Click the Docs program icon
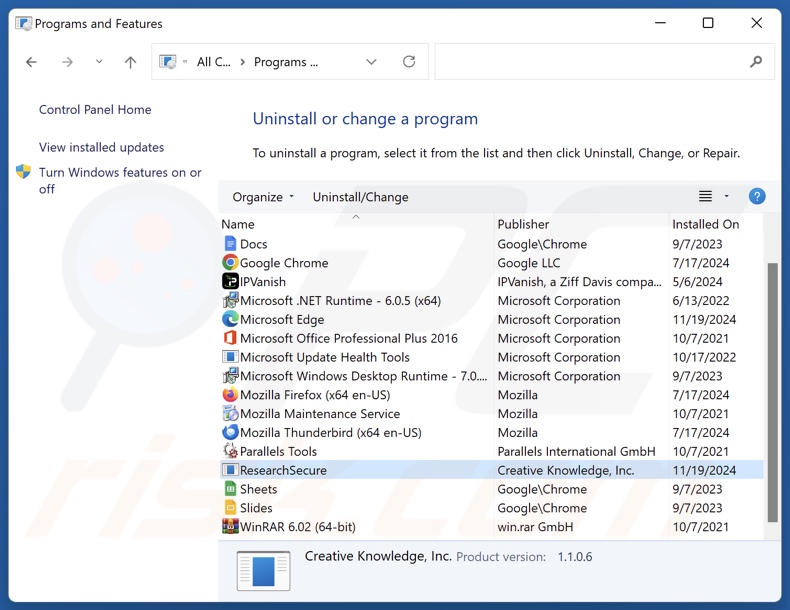790x610 pixels. [230, 244]
